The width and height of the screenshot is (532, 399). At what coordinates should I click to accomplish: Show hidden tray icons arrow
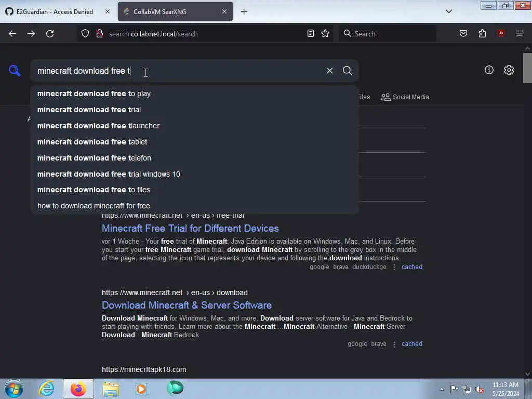click(442, 390)
